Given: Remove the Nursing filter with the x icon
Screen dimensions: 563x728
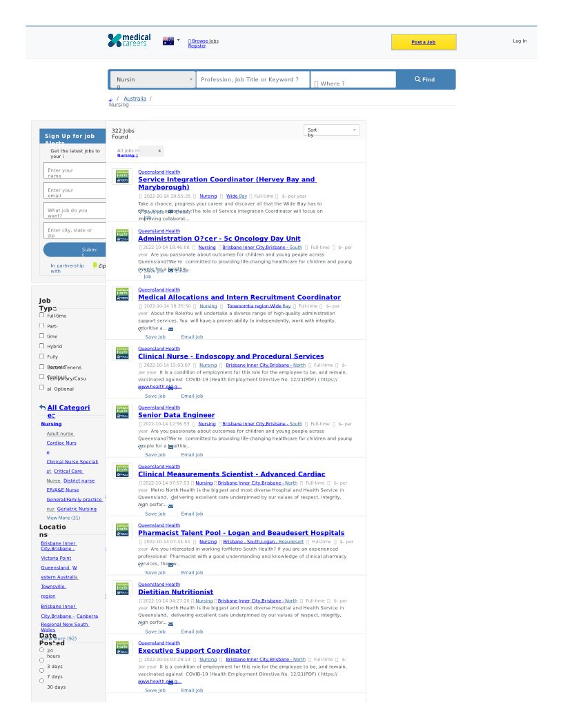Looking at the screenshot, I should tap(159, 150).
